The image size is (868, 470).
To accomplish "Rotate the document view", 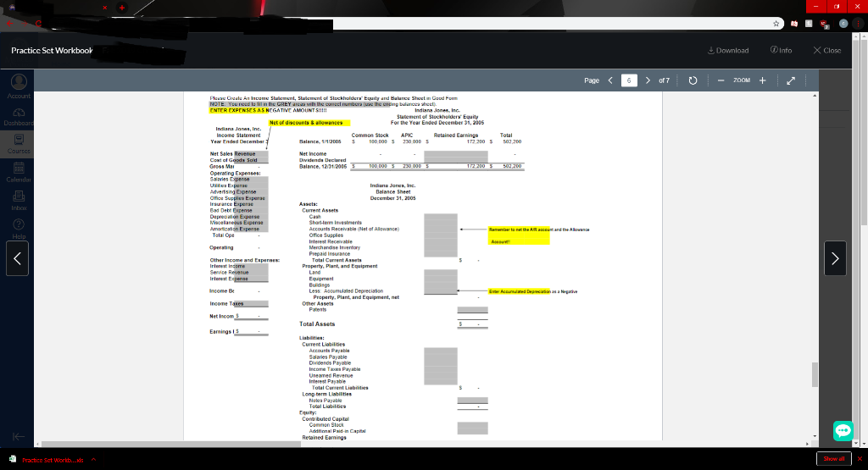I will pyautogui.click(x=693, y=80).
